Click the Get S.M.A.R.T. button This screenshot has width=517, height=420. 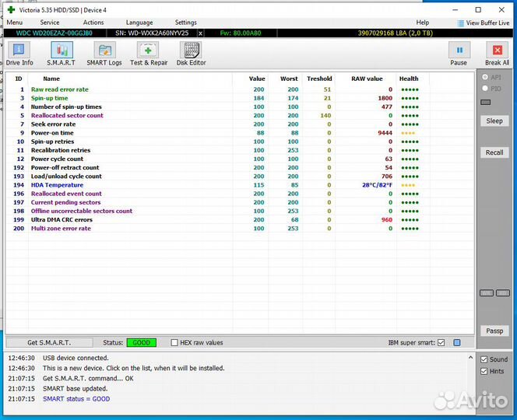[49, 342]
